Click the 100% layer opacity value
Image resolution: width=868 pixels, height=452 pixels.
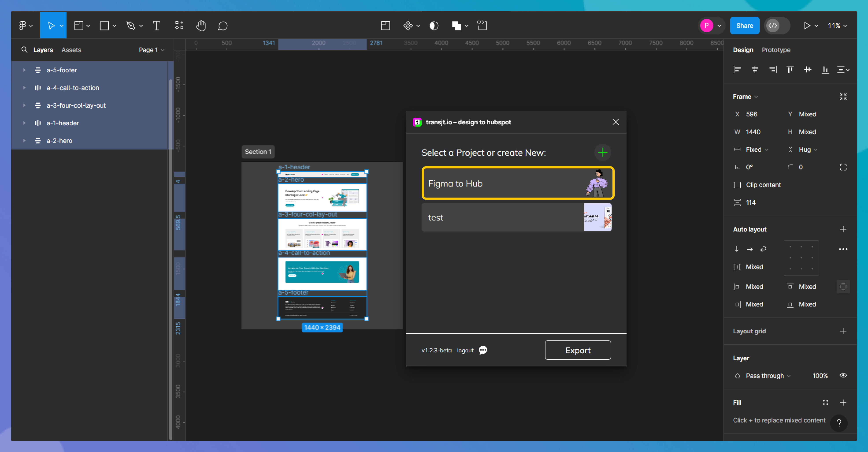point(820,375)
